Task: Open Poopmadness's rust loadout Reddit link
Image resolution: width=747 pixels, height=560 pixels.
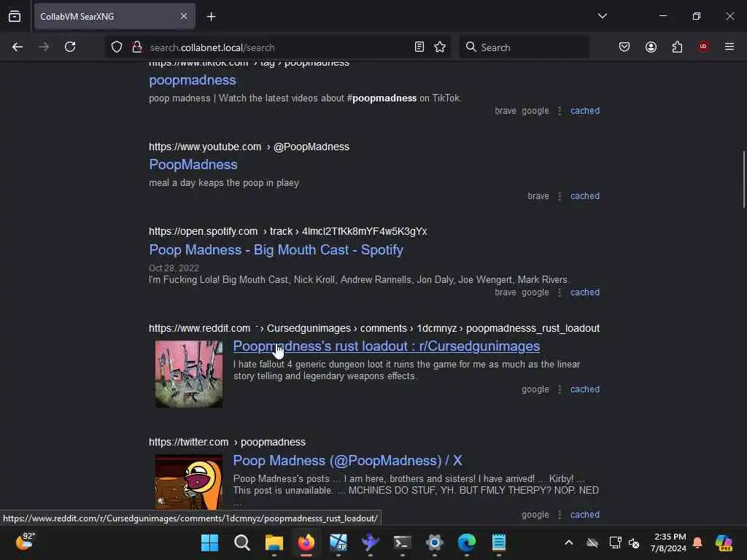Action: point(387,346)
